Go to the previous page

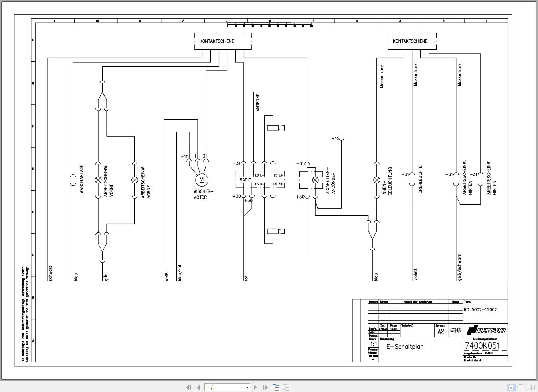(198, 387)
